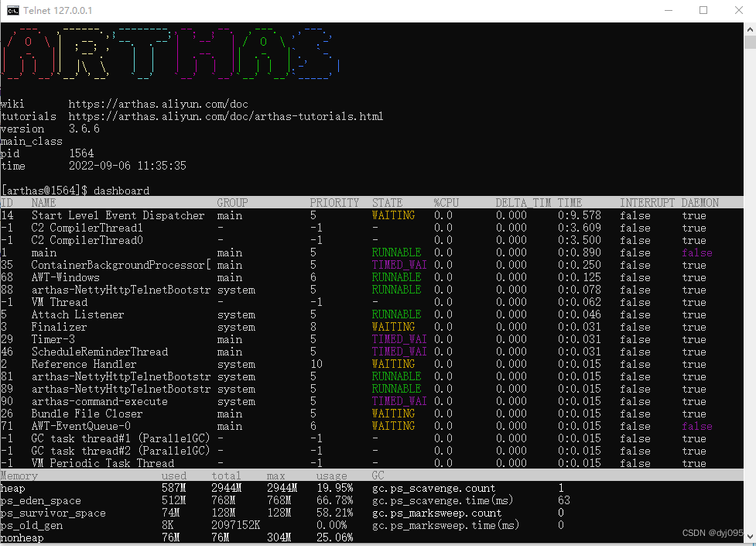Click the purple false daemon value for main
756x546 pixels.
696,253
